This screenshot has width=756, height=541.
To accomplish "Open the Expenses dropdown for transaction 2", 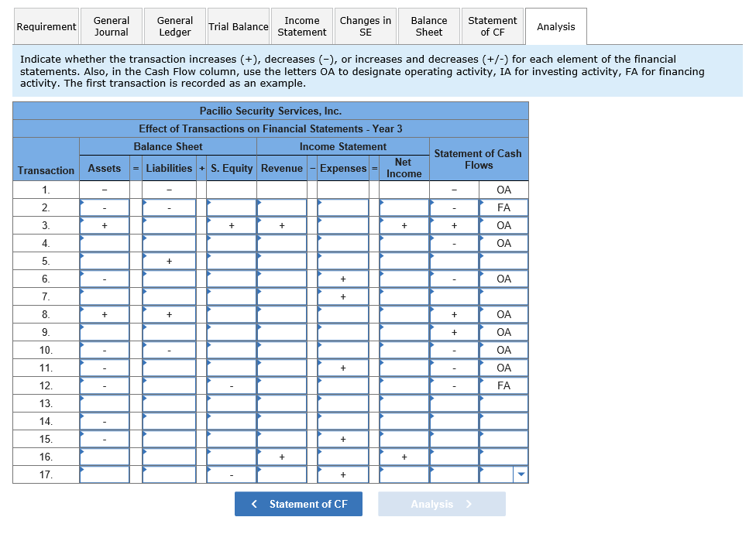I will coord(342,207).
